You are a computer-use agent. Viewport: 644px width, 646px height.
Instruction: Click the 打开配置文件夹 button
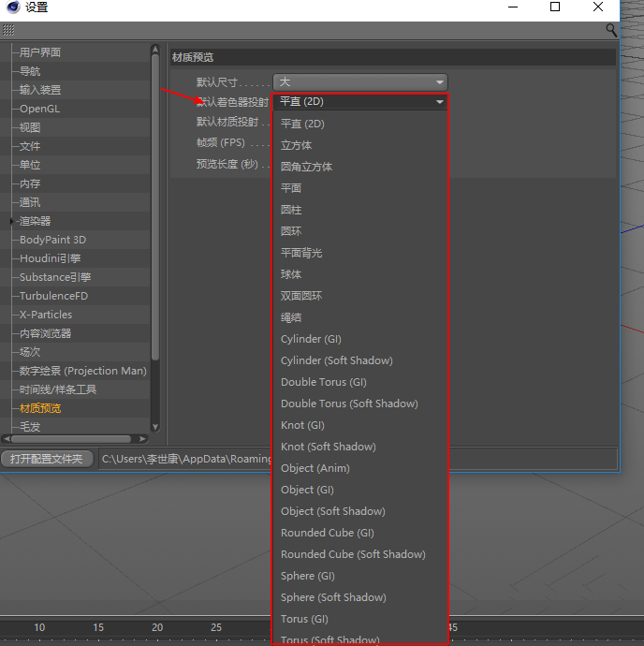tap(47, 459)
